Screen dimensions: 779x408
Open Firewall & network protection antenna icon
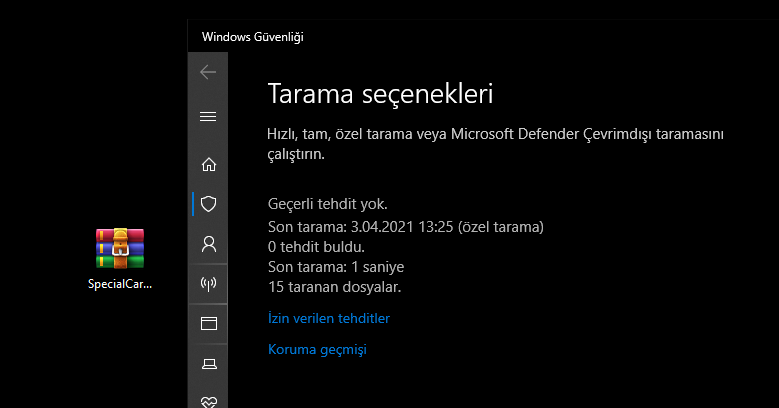(209, 284)
